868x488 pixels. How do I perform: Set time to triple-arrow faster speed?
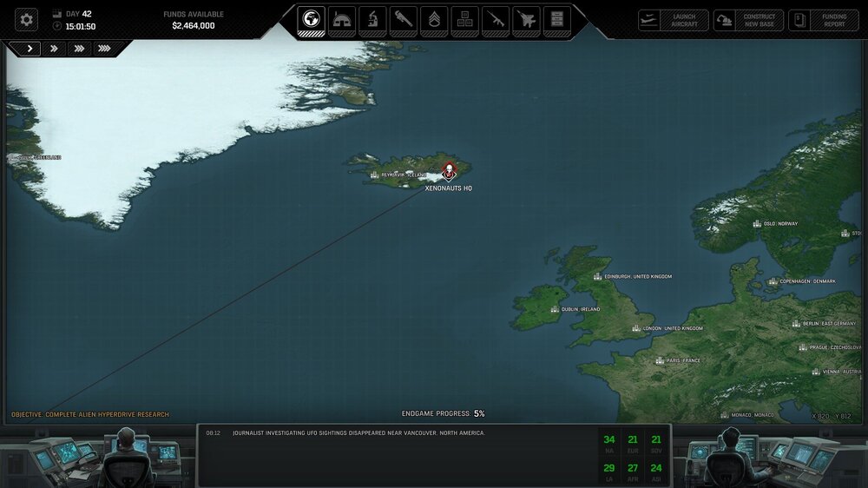79,49
